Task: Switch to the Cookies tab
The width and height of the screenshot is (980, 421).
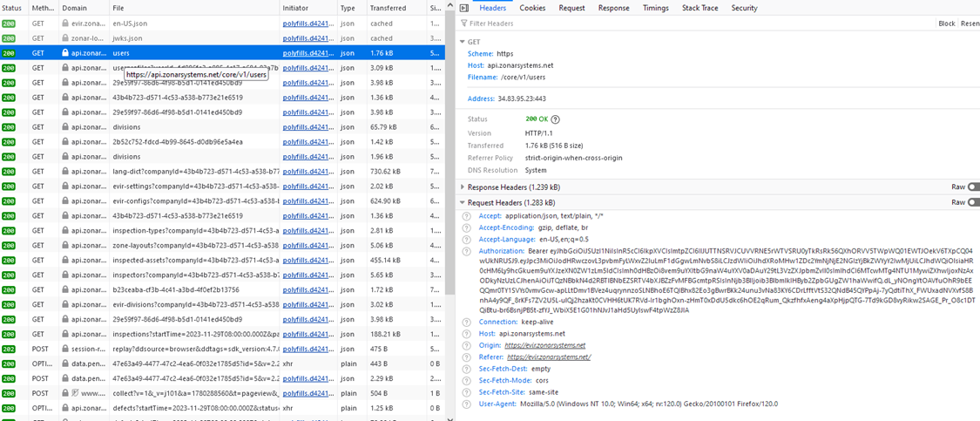Action: (x=532, y=8)
